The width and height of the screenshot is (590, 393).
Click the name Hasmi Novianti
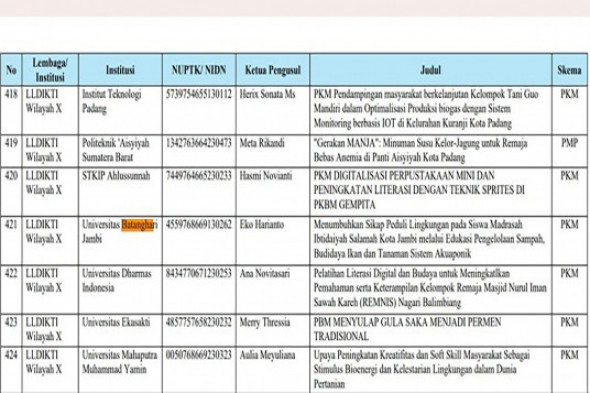tap(266, 176)
